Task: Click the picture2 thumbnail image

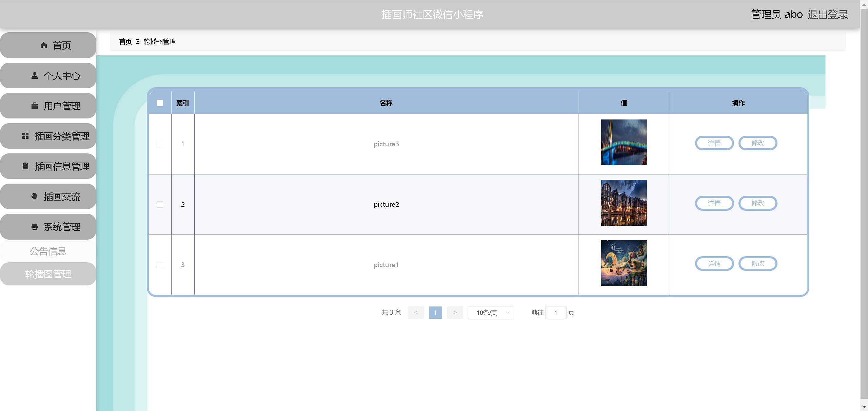Action: click(624, 203)
